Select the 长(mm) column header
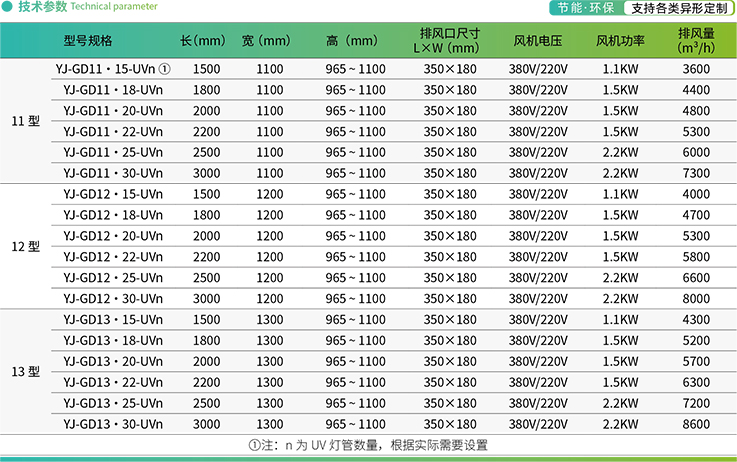This screenshot has height=462, width=737. coord(203,41)
